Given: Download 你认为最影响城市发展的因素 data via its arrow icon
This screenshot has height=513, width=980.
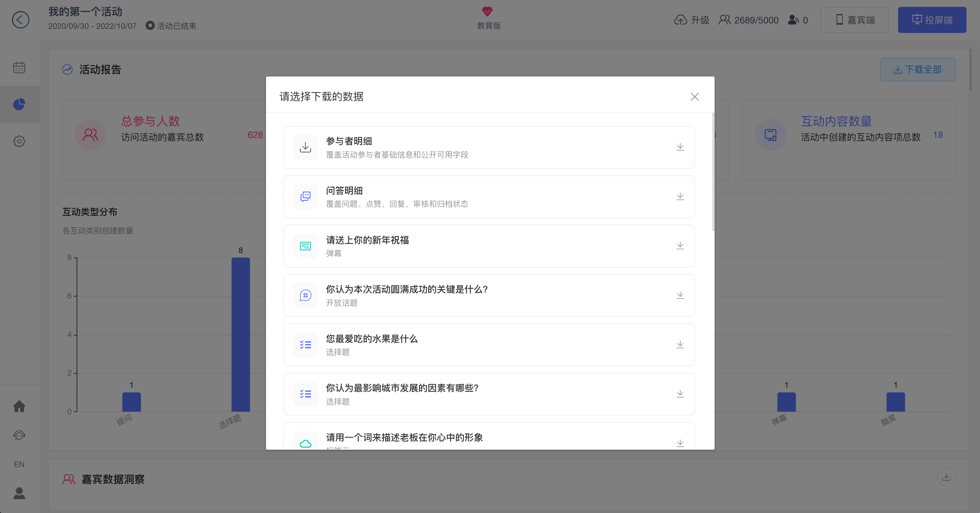Looking at the screenshot, I should [680, 394].
